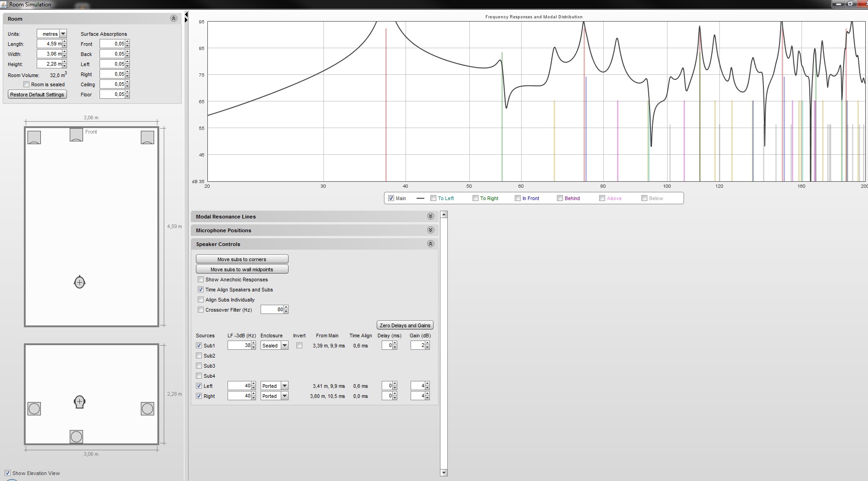Open Sub1 enclosure dropdown

tap(284, 346)
